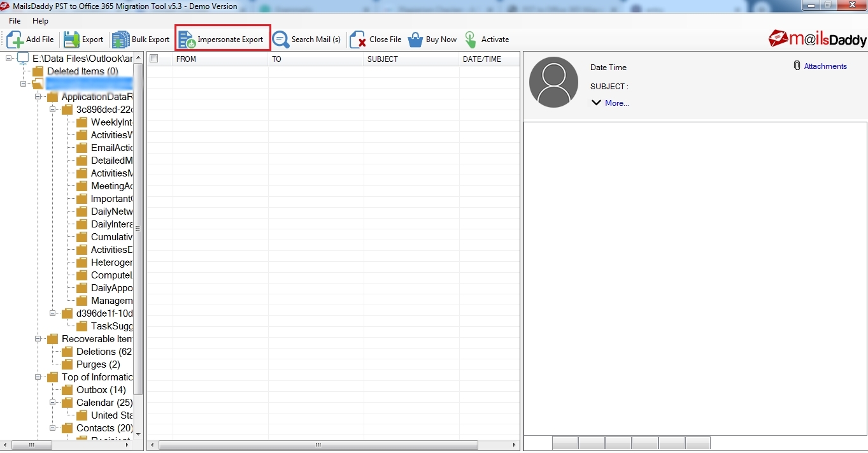Click the Impersonate Export toolbar icon
This screenshot has width=868, height=453.
187,40
